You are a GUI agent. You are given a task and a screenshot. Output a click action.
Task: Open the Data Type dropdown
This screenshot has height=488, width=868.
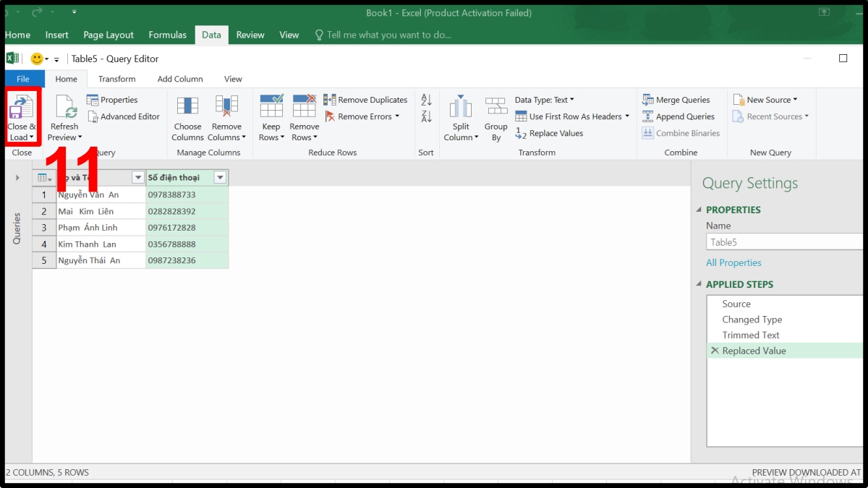[x=545, y=100]
